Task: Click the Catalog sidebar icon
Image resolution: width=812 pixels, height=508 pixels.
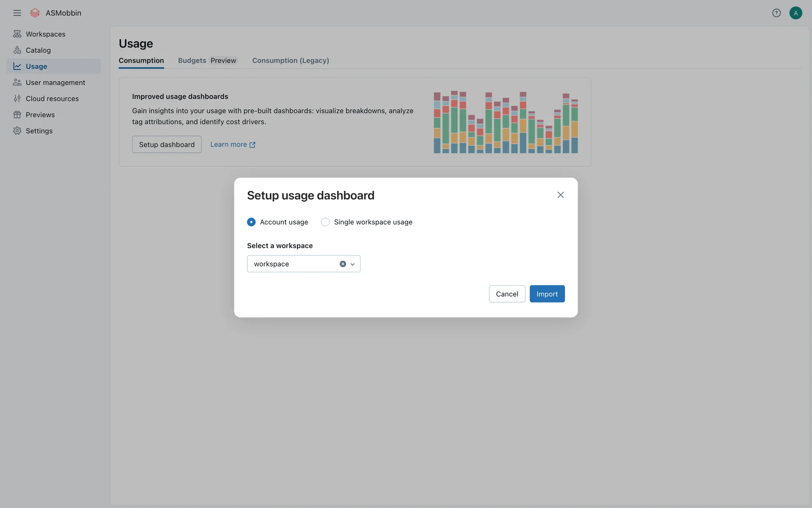Action: (17, 50)
